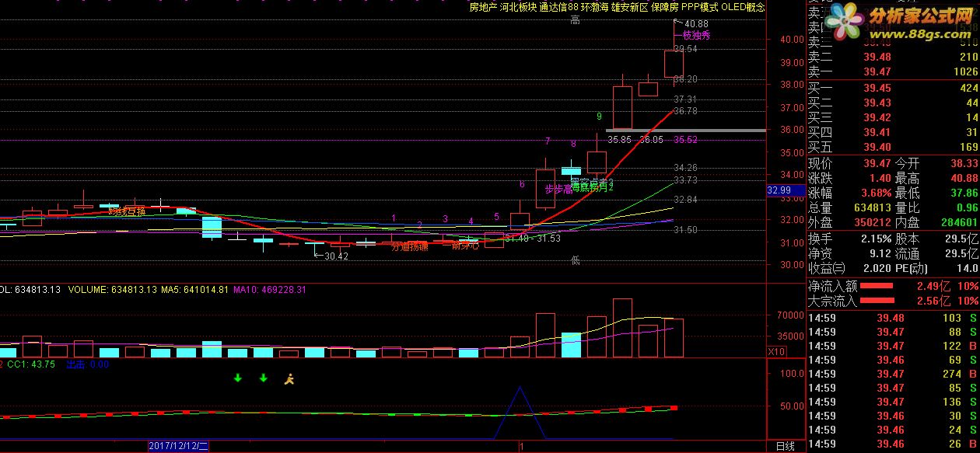The width and height of the screenshot is (980, 453).
Task: Open the 雄安新区 concept tag
Action: 631,7
